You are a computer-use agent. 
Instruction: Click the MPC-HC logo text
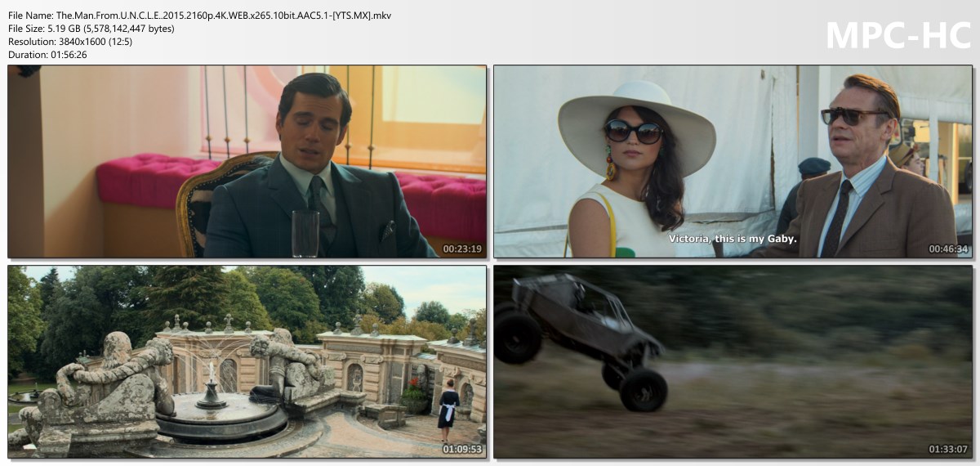898,35
